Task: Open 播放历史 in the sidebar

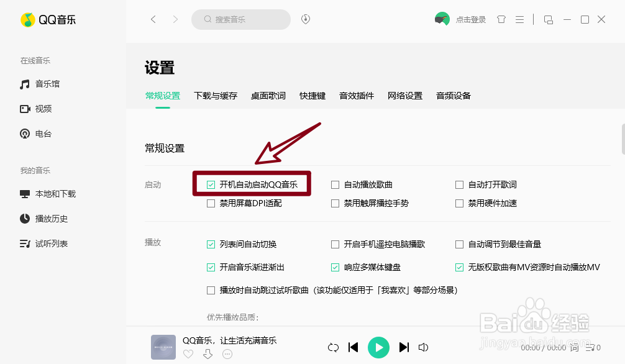Action: click(44, 219)
